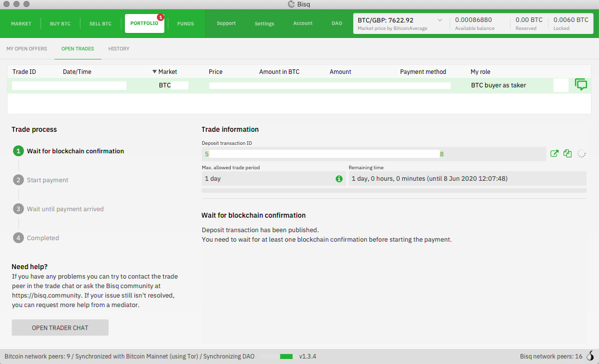Image resolution: width=599 pixels, height=364 pixels.
Task: Open the Funds tab
Action: [x=186, y=23]
